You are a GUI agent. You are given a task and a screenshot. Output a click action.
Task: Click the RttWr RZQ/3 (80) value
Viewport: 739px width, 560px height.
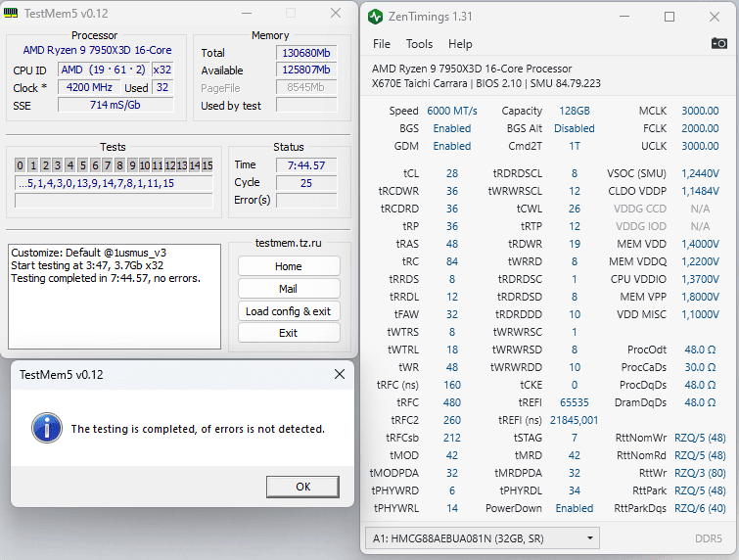click(700, 473)
